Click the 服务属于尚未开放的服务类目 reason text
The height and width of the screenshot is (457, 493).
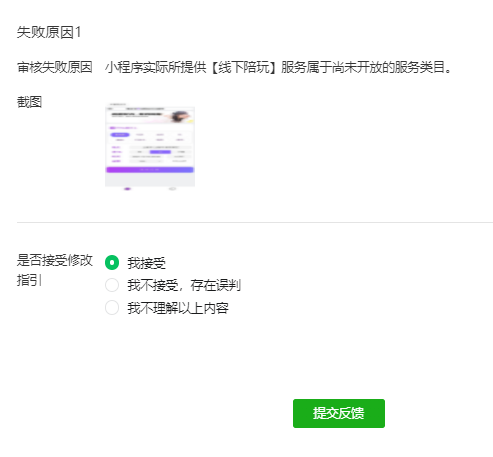(x=362, y=67)
